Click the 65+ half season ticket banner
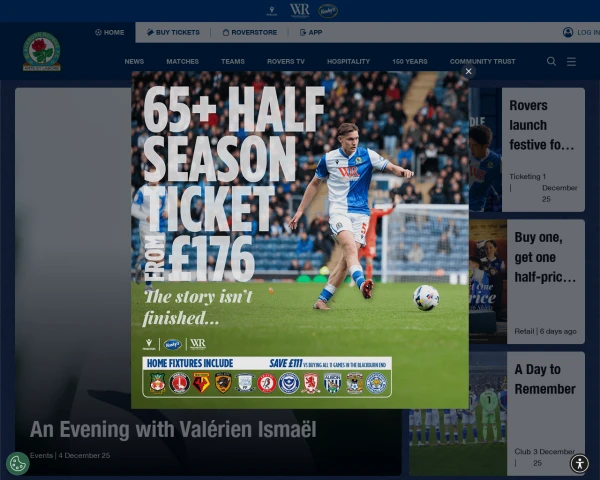The image size is (600, 480). click(300, 240)
